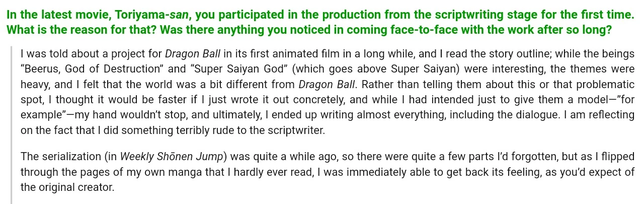
Task: Click "serialization" starting the second paragraph
Action: pos(67,157)
